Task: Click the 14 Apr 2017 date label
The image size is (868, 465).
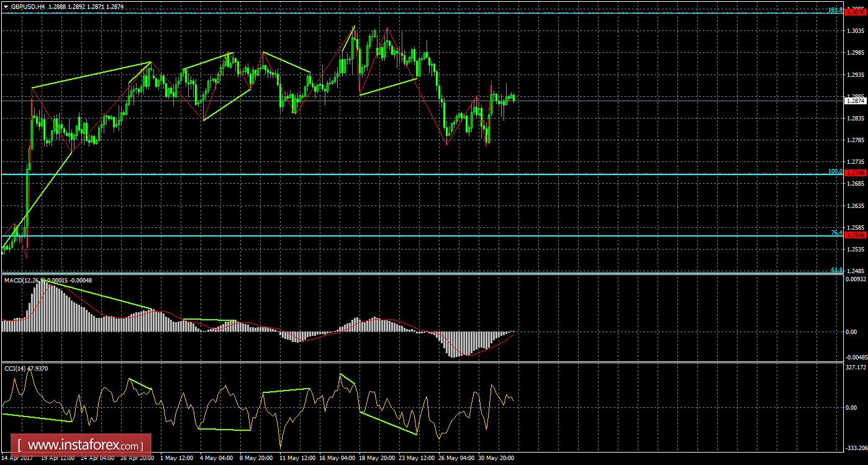Action: 17,458
